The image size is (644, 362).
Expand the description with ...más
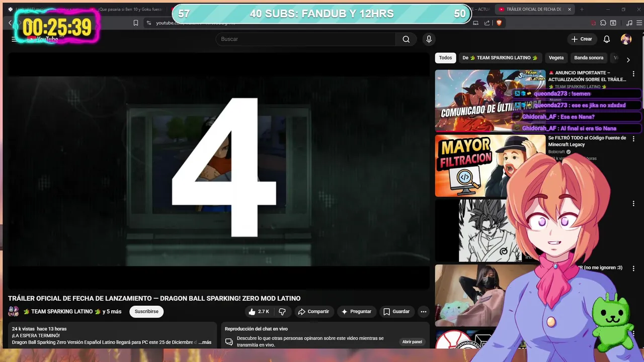[x=205, y=342]
